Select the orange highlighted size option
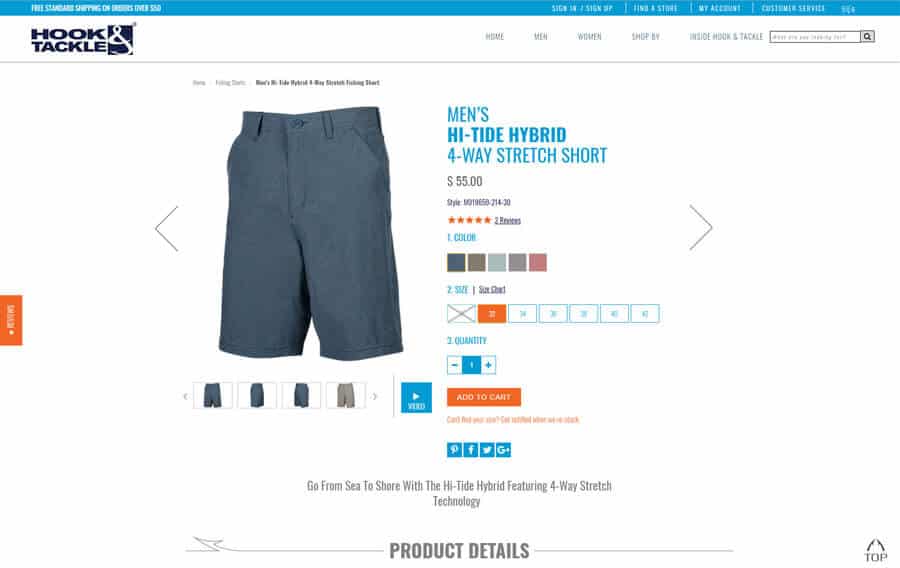Screen dimensions: 900x568 492,314
